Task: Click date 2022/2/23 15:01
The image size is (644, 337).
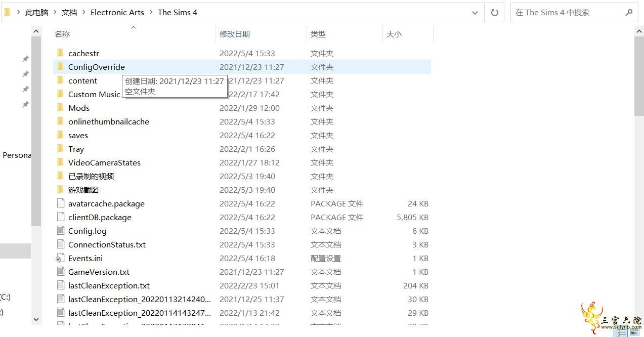Action: [x=249, y=285]
